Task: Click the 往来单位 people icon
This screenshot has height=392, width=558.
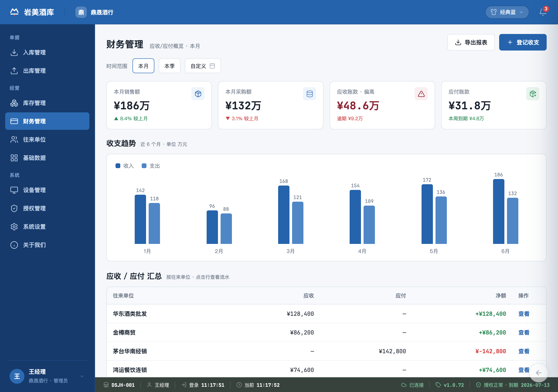Action: pyautogui.click(x=14, y=139)
